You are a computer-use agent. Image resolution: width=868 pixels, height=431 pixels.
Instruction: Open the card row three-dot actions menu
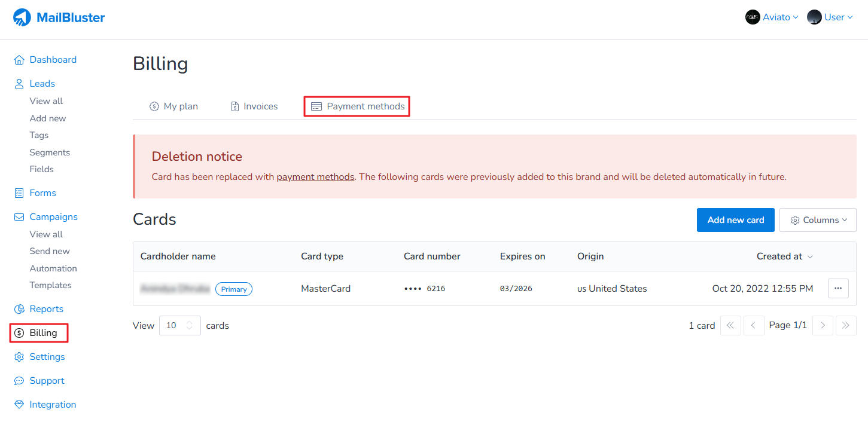click(x=837, y=288)
